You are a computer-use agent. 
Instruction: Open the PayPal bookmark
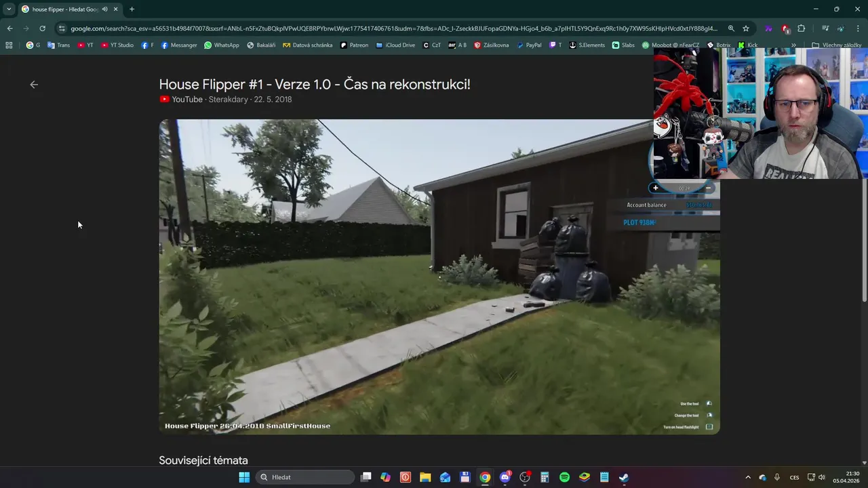coord(530,45)
